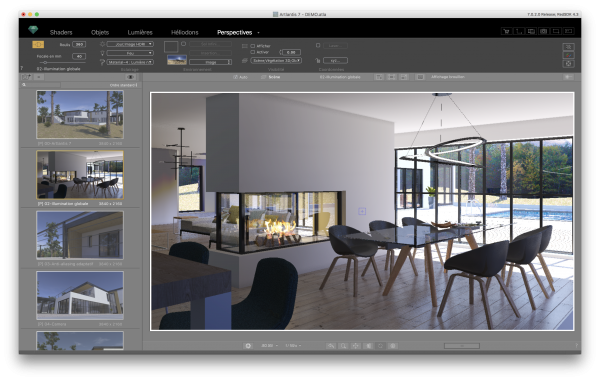Toggle the eye visibility button in list header
Screen dimensions: 600x381
tap(130, 77)
